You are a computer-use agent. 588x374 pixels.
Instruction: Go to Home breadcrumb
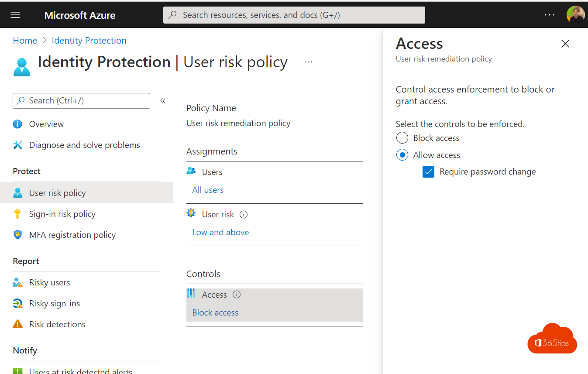[x=25, y=41]
